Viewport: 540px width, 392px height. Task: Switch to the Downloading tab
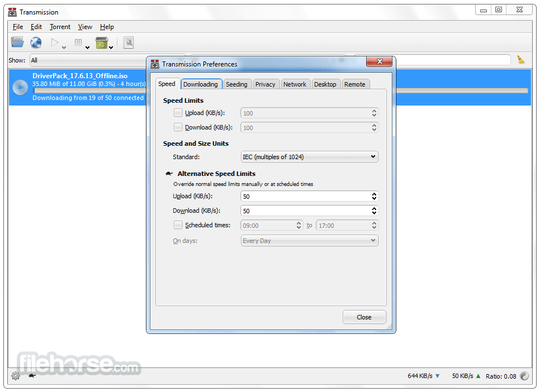201,84
